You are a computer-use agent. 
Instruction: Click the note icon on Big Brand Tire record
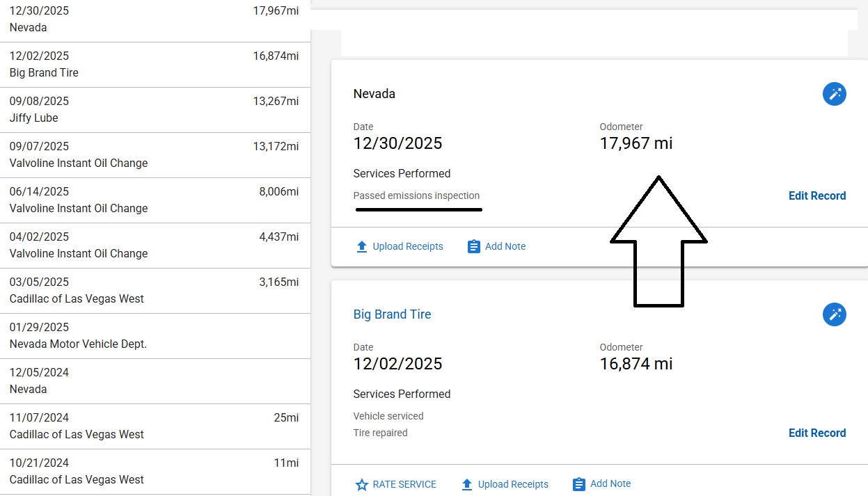coord(579,484)
